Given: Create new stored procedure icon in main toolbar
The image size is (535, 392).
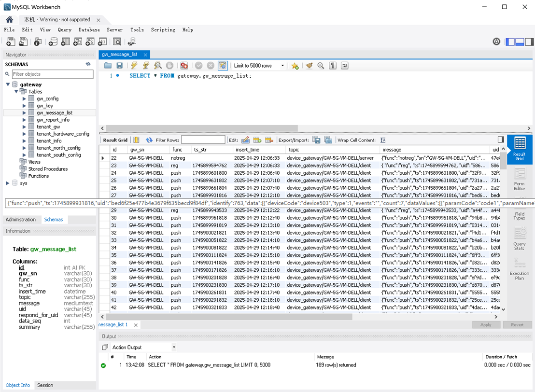Looking at the screenshot, I should [90, 42].
